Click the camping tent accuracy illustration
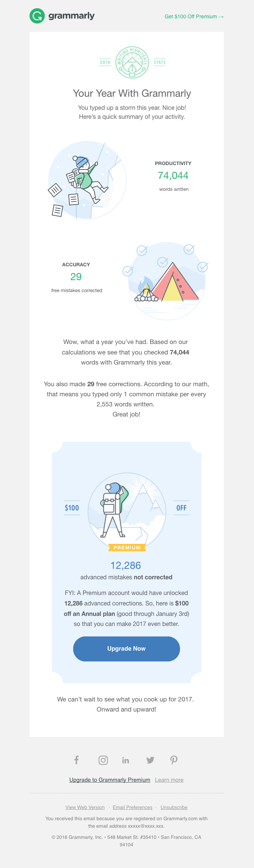Image resolution: width=254 pixels, height=868 pixels. tap(166, 280)
